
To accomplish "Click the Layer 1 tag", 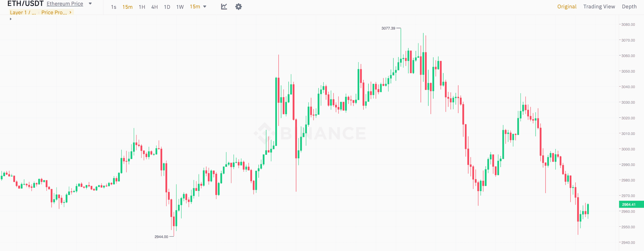I will tap(23, 13).
